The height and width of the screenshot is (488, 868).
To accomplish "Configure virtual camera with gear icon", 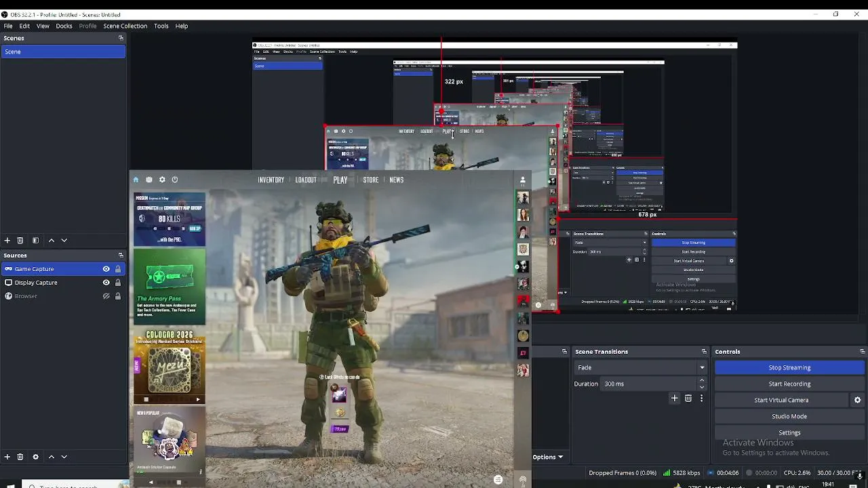I will pos(857,400).
